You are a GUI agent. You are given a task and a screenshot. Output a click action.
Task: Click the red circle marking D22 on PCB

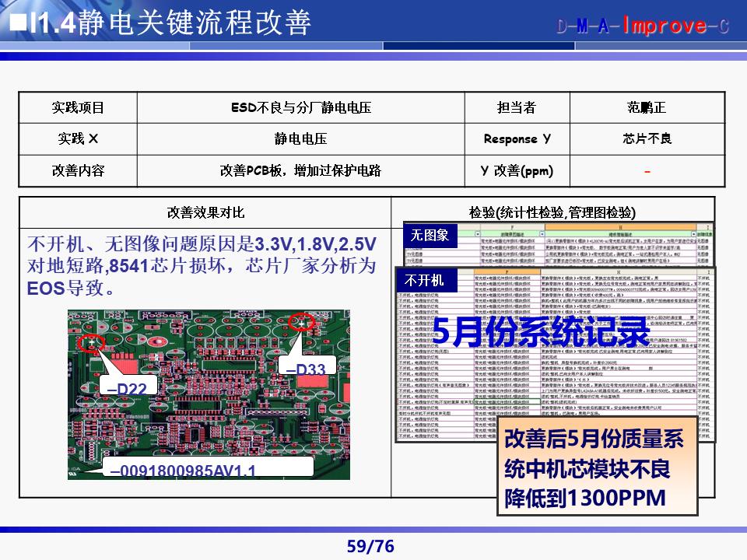pyautogui.click(x=91, y=342)
